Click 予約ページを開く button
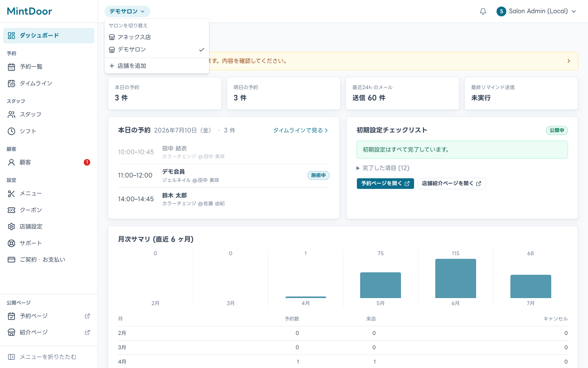 tap(385, 184)
